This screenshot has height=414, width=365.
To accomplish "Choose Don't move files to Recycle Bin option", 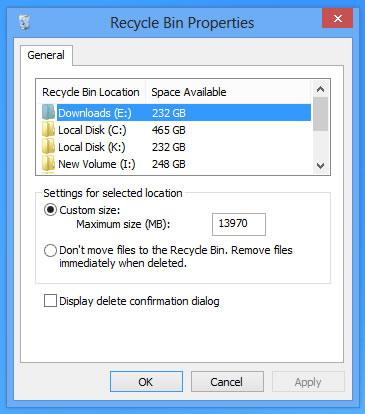I will [x=50, y=250].
